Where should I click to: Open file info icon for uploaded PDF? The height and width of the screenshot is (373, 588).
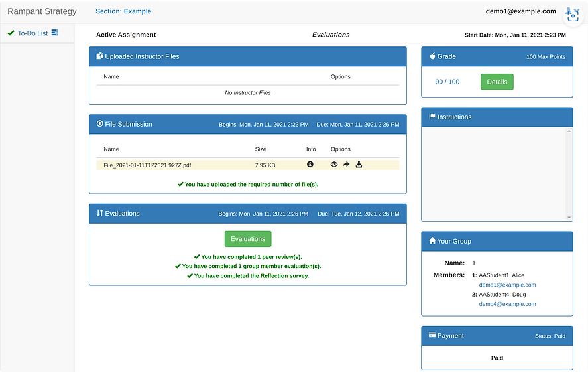[x=310, y=165]
